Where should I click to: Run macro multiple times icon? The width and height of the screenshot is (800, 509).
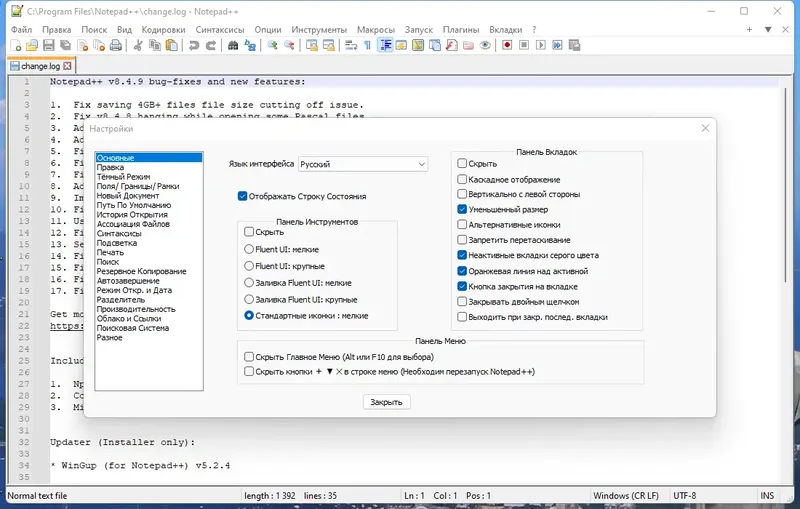[557, 45]
